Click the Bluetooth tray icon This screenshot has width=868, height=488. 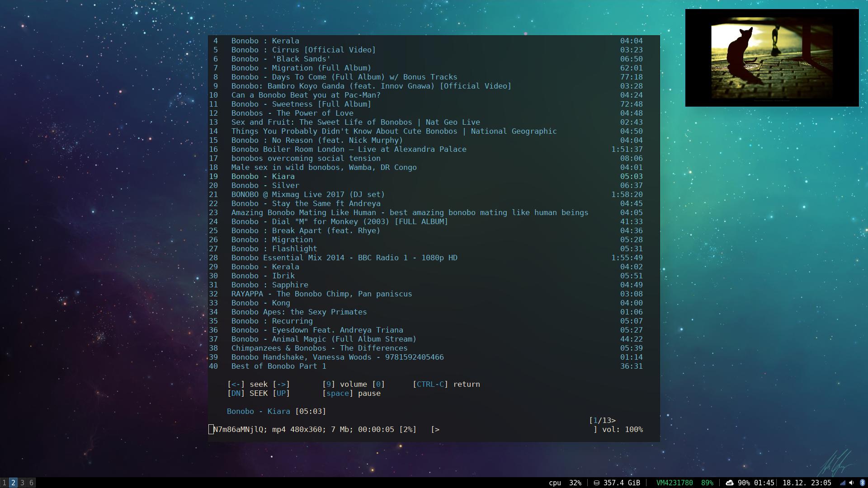pyautogui.click(x=862, y=483)
